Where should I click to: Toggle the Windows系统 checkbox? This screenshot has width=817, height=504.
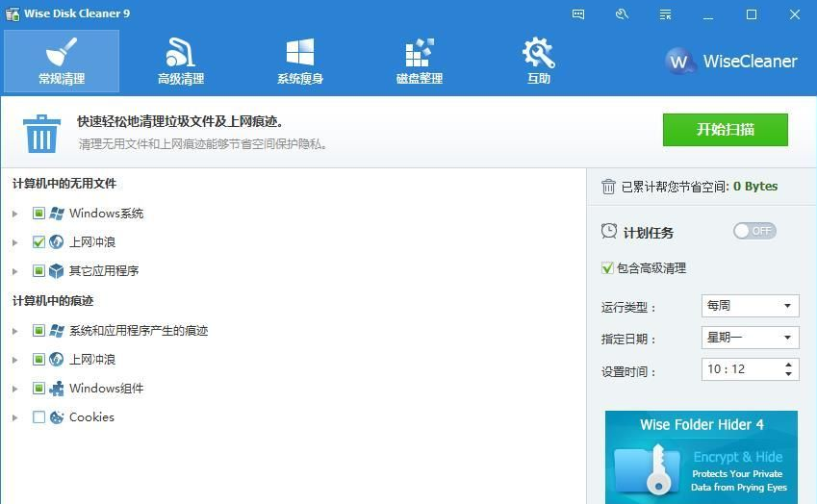click(x=38, y=213)
